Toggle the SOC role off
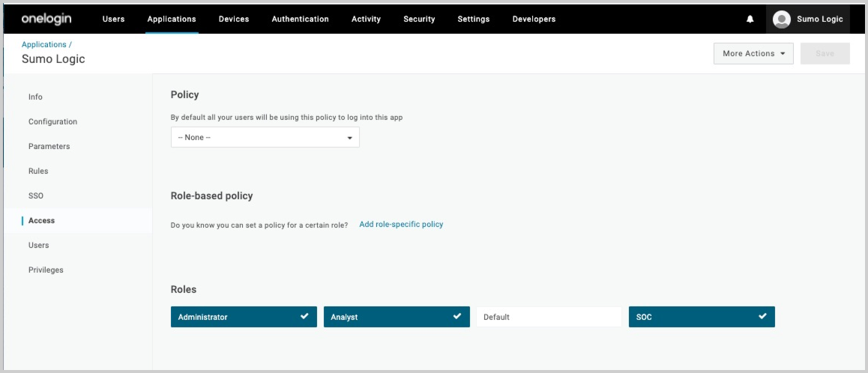This screenshot has width=868, height=373. [701, 317]
